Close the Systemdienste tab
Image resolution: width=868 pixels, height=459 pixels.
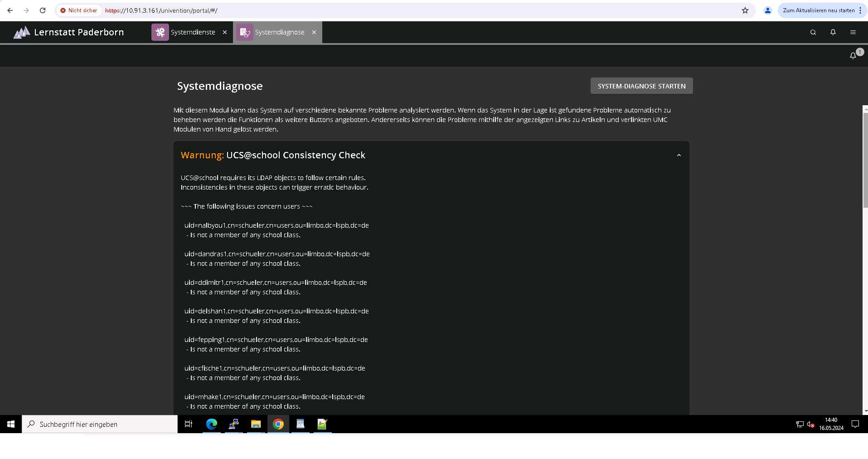coord(225,32)
